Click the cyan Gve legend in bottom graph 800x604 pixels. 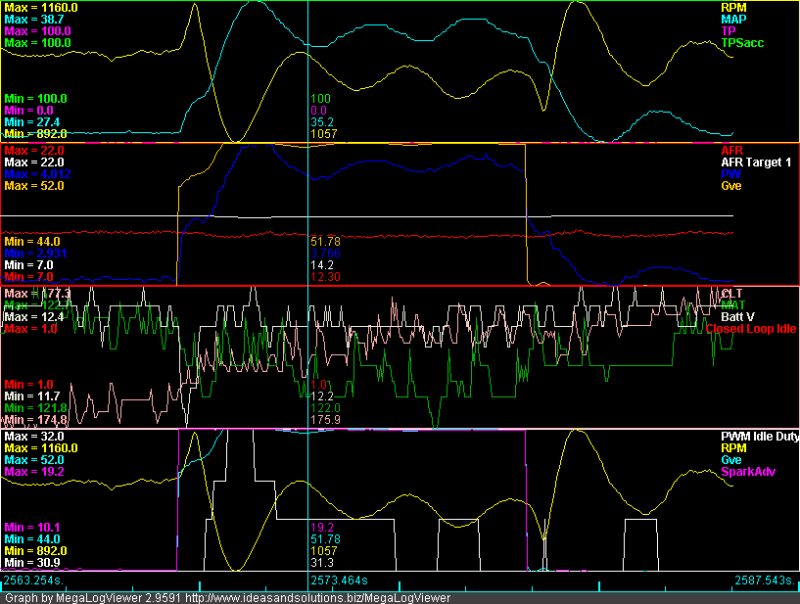click(x=731, y=460)
